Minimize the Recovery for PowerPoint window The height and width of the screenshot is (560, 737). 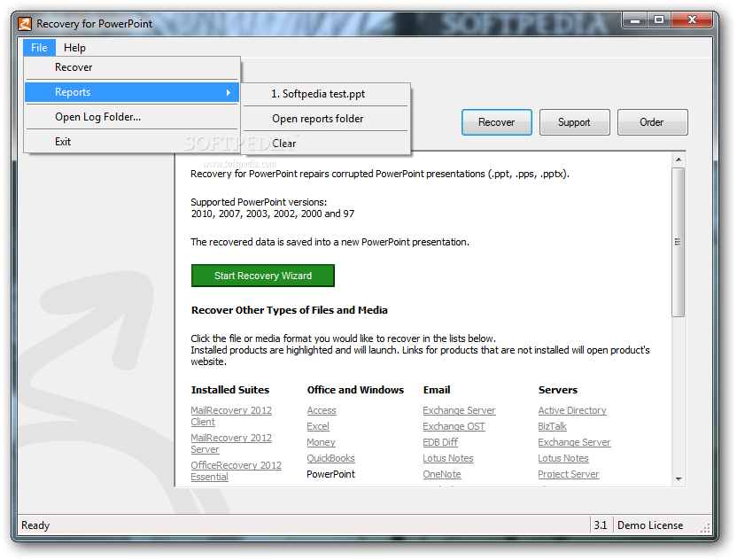tap(635, 20)
